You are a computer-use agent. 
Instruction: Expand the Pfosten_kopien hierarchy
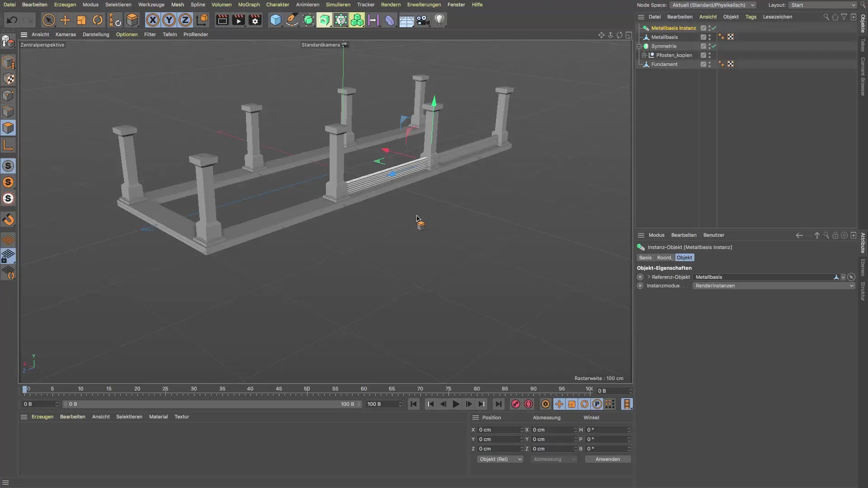pyautogui.click(x=644, y=55)
